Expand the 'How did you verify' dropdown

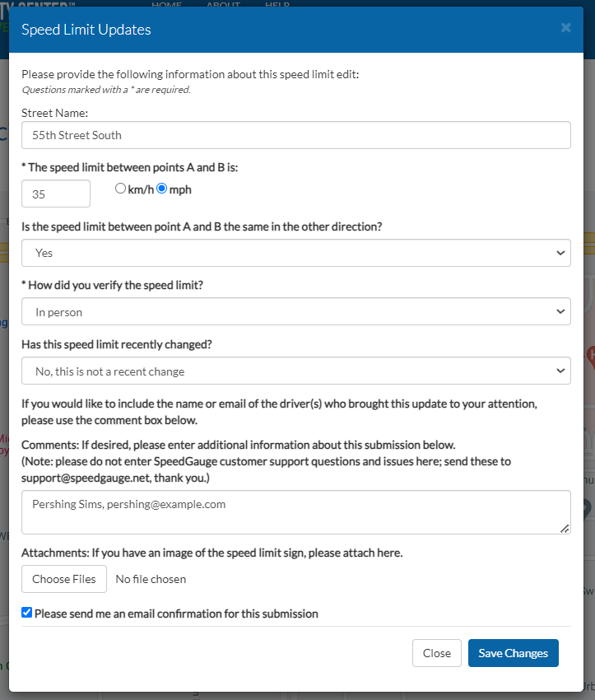tap(296, 312)
